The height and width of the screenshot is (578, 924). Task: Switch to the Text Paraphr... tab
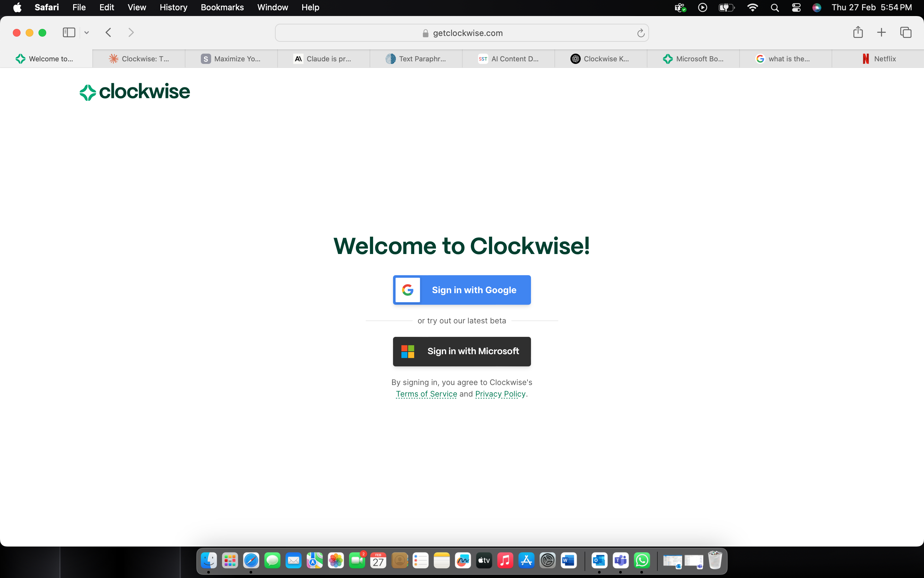pyautogui.click(x=416, y=58)
